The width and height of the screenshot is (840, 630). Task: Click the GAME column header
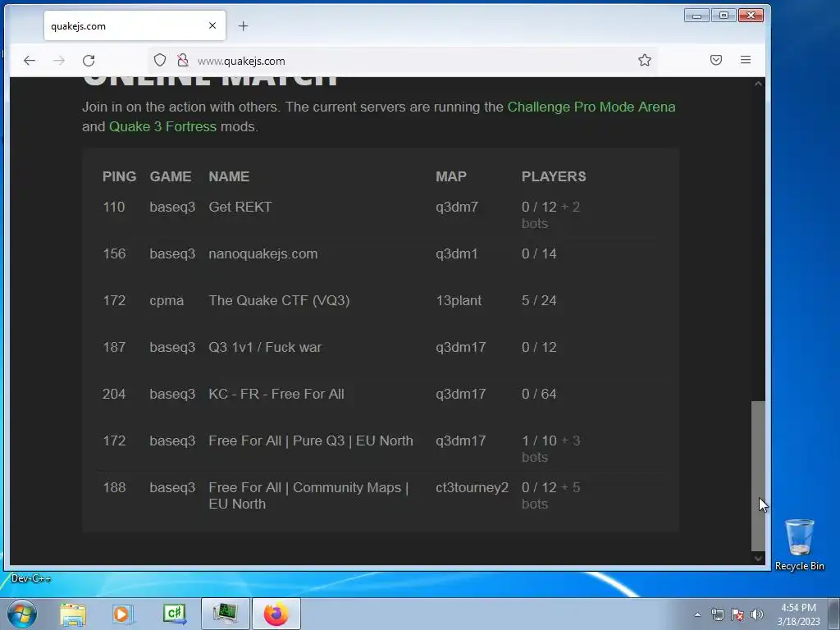[171, 176]
